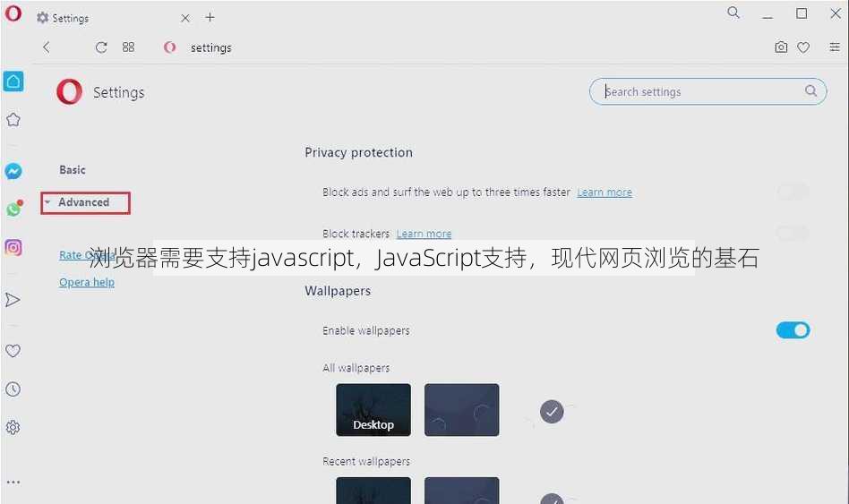
Task: Click the search settings field
Action: click(x=707, y=91)
